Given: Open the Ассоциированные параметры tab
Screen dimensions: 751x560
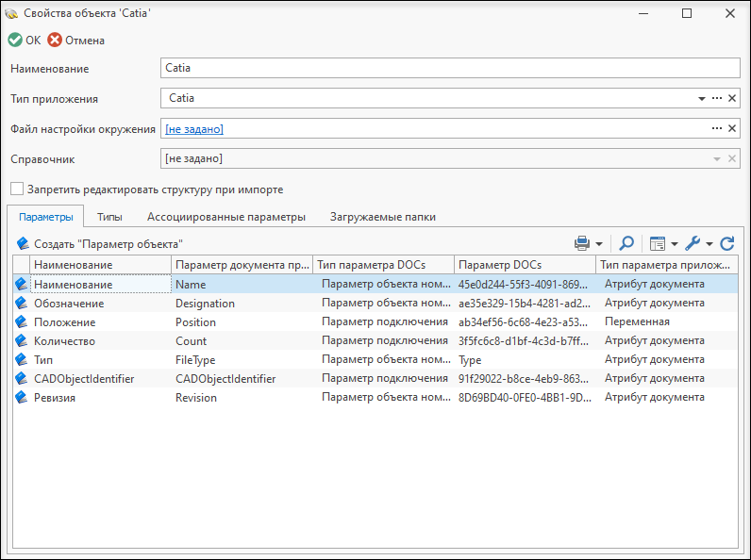Looking at the screenshot, I should (226, 217).
